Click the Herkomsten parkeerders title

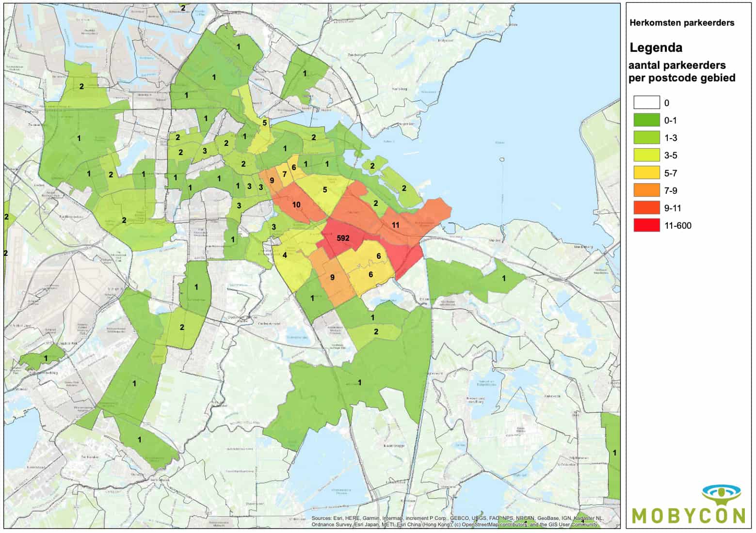[x=681, y=23]
